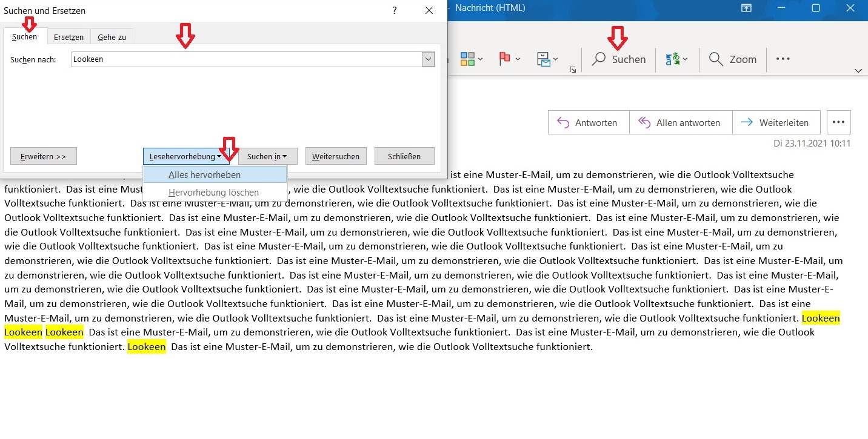Viewport: 868px width, 439px height.
Task: Click the Weiterleiten button
Action: (x=776, y=122)
